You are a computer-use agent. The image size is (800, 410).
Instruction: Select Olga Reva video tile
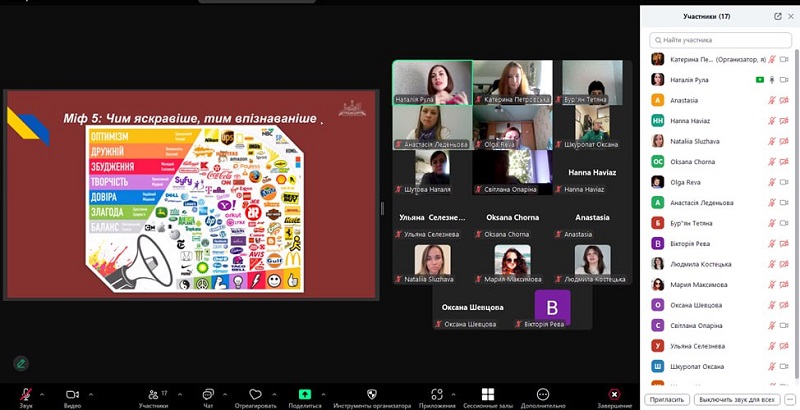pyautogui.click(x=512, y=127)
